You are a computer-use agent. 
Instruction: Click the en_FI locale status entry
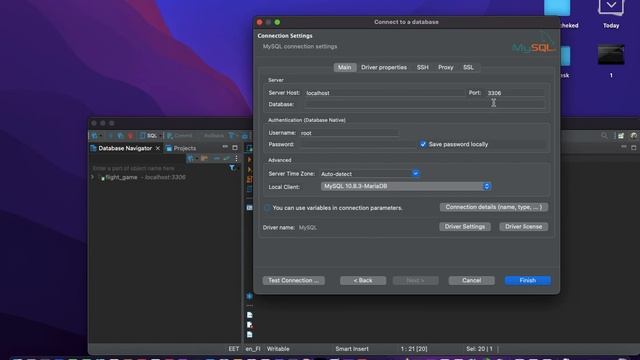[x=253, y=349]
